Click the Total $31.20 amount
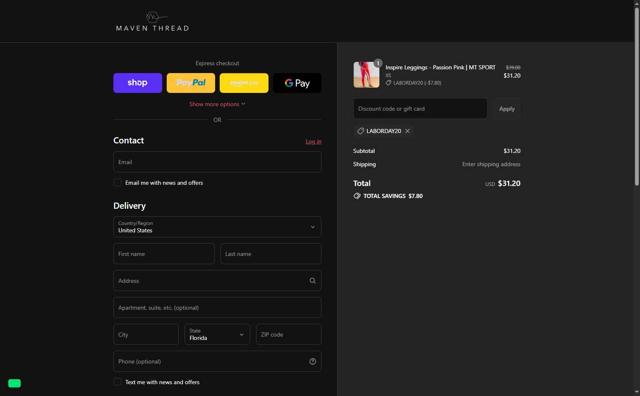The image size is (640, 396). [509, 183]
